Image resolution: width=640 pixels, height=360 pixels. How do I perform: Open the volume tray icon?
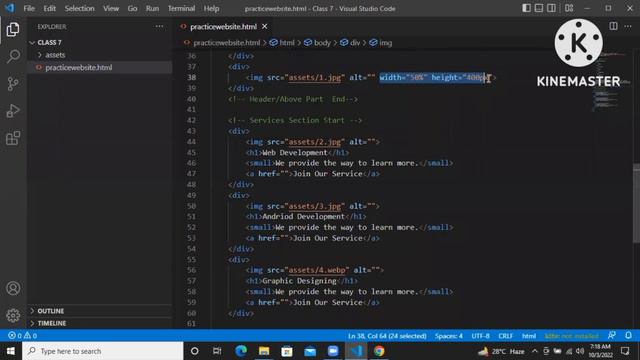point(580,351)
